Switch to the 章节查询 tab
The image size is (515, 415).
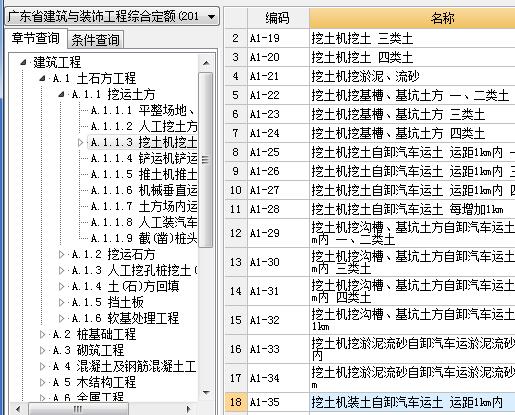pyautogui.click(x=35, y=38)
